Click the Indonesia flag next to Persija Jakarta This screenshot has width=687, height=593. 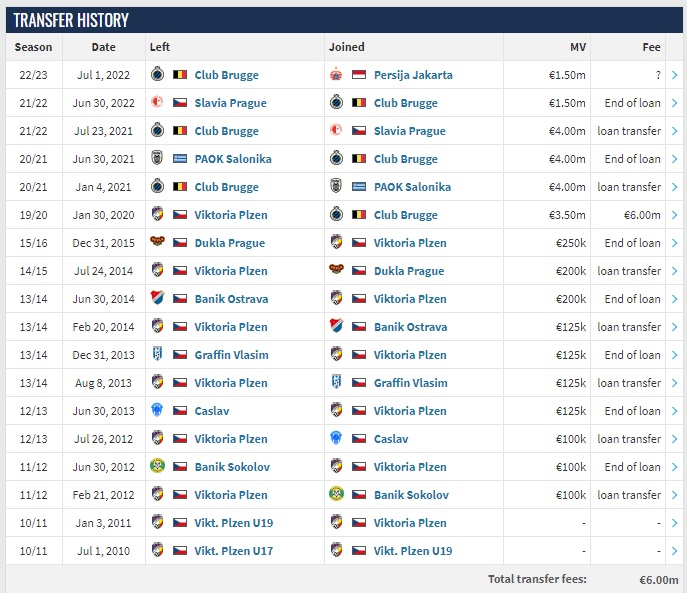[x=360, y=75]
